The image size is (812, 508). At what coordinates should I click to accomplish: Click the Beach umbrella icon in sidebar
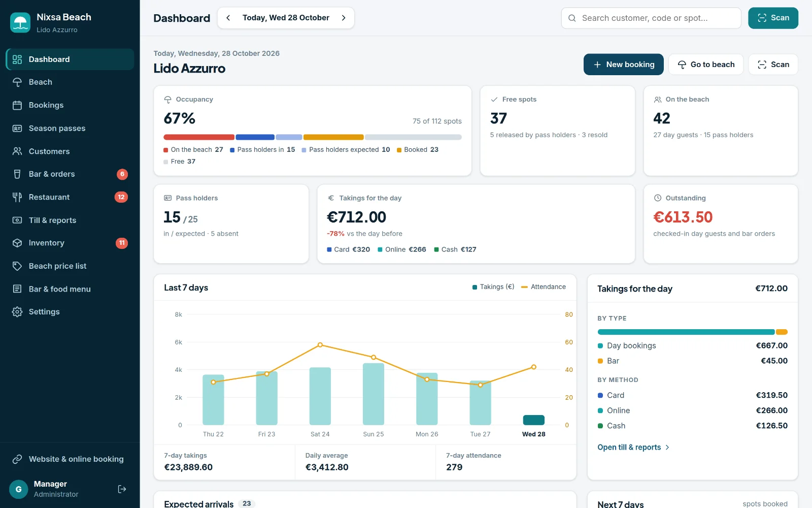[17, 82]
